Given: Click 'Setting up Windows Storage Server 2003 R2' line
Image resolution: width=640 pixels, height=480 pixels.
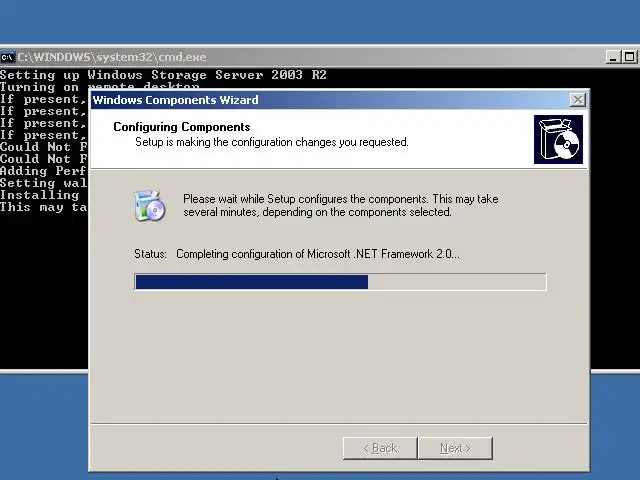Looking at the screenshot, I should point(163,75).
